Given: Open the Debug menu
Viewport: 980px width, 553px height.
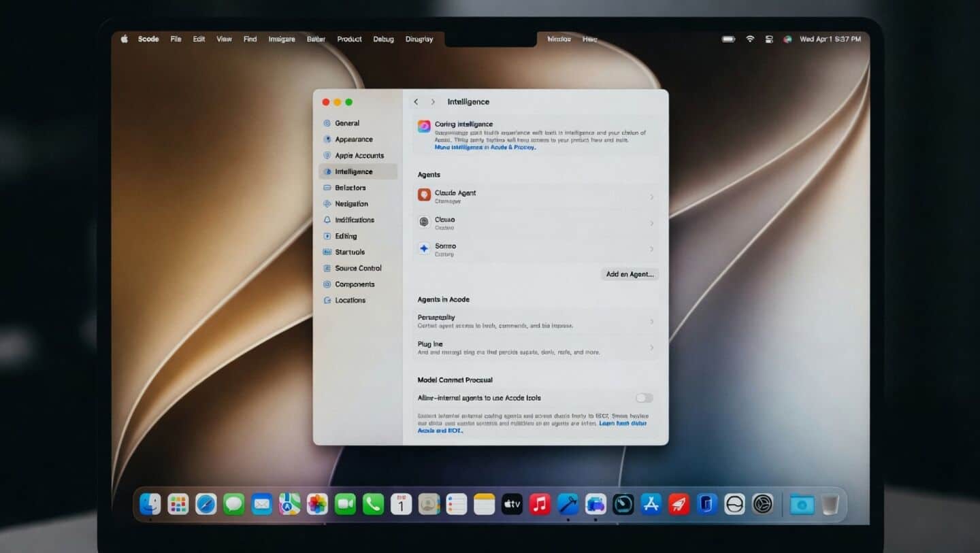Looking at the screenshot, I should pos(384,39).
